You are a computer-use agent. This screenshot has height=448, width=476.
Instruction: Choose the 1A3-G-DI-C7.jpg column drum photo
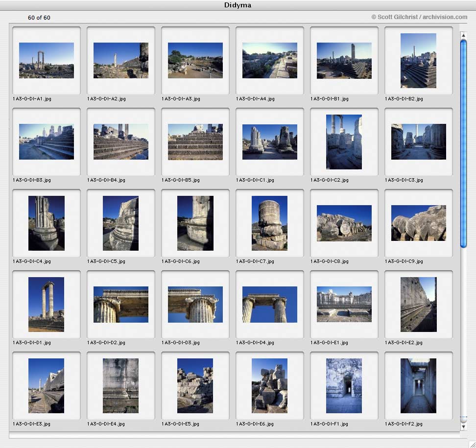tap(269, 223)
